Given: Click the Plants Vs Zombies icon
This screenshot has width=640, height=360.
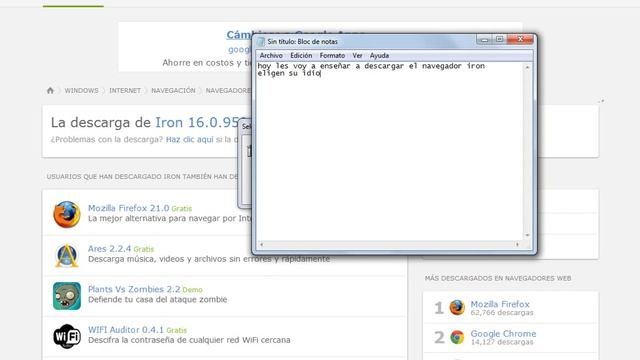Looking at the screenshot, I should click(x=67, y=296).
